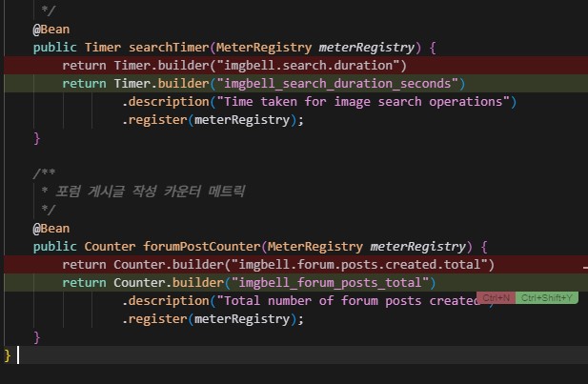Click the green Ctrl+Shift+Y accept button
This screenshot has width=588, height=384.
548,298
